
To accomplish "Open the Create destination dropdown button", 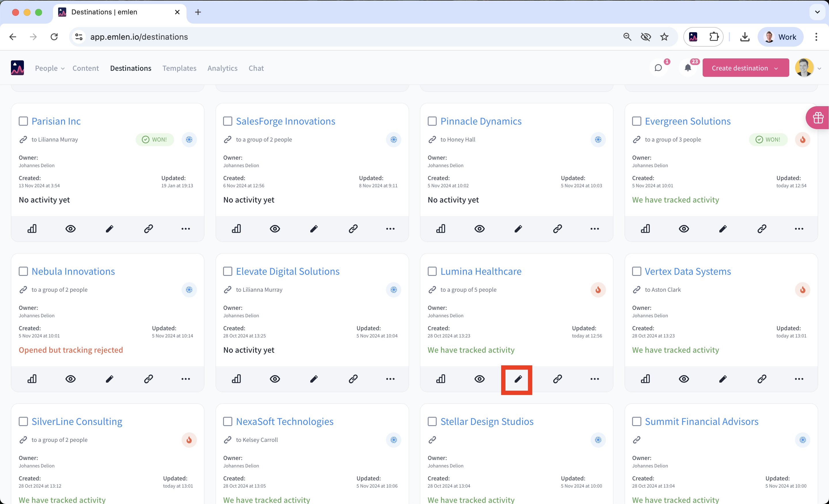I will (745, 68).
